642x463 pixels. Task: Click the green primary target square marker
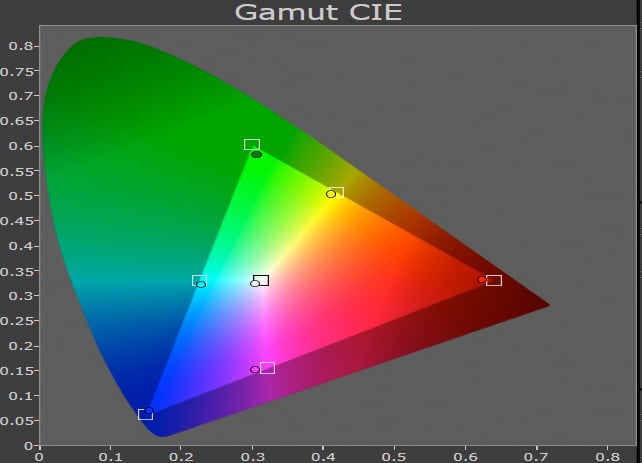(x=252, y=145)
